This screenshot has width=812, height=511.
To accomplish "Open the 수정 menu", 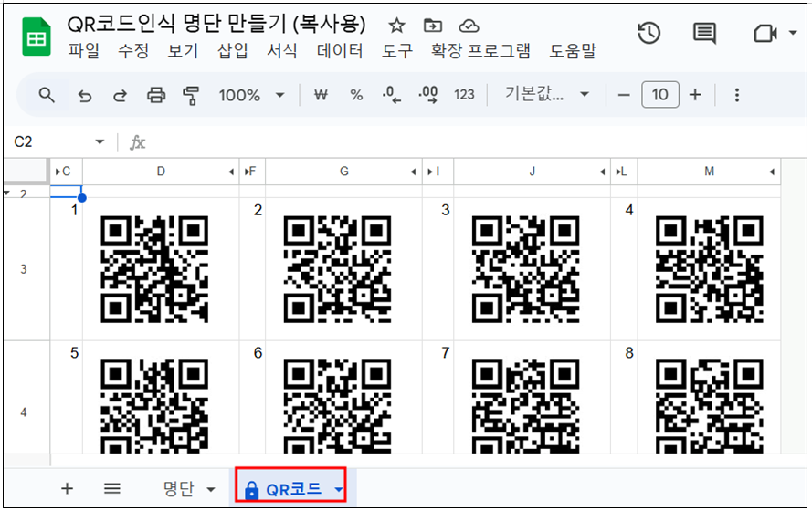I will (133, 51).
